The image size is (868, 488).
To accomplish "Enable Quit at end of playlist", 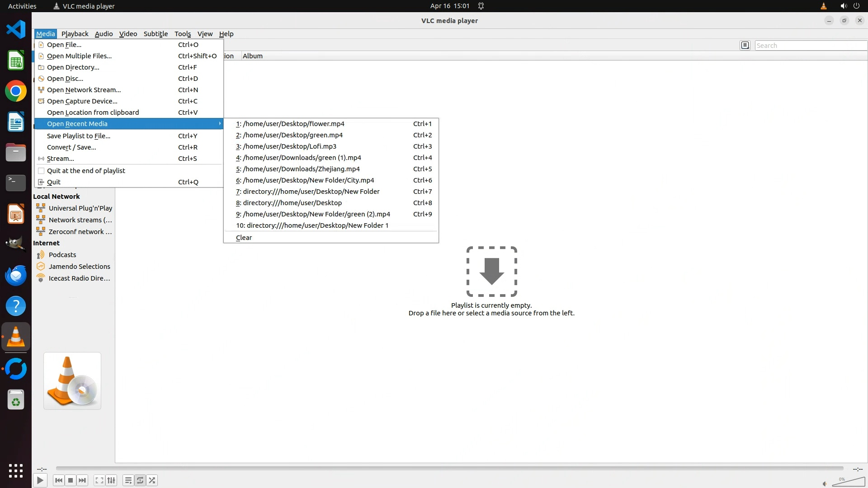I will pos(86,171).
